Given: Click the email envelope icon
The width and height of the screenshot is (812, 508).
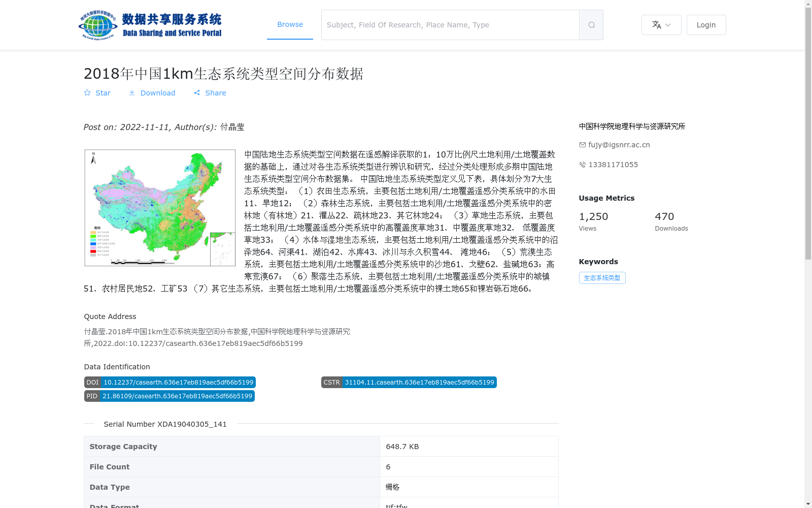Looking at the screenshot, I should click(x=582, y=145).
